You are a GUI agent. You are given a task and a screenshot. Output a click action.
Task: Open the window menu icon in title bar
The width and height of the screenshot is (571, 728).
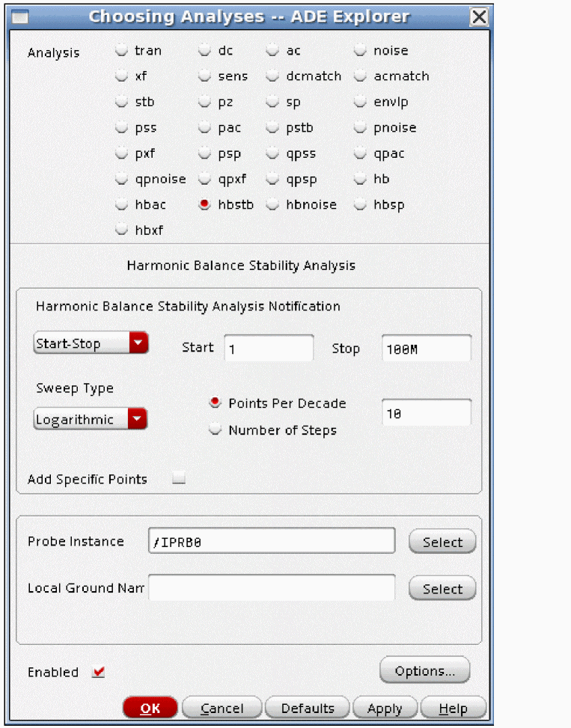pyautogui.click(x=23, y=17)
